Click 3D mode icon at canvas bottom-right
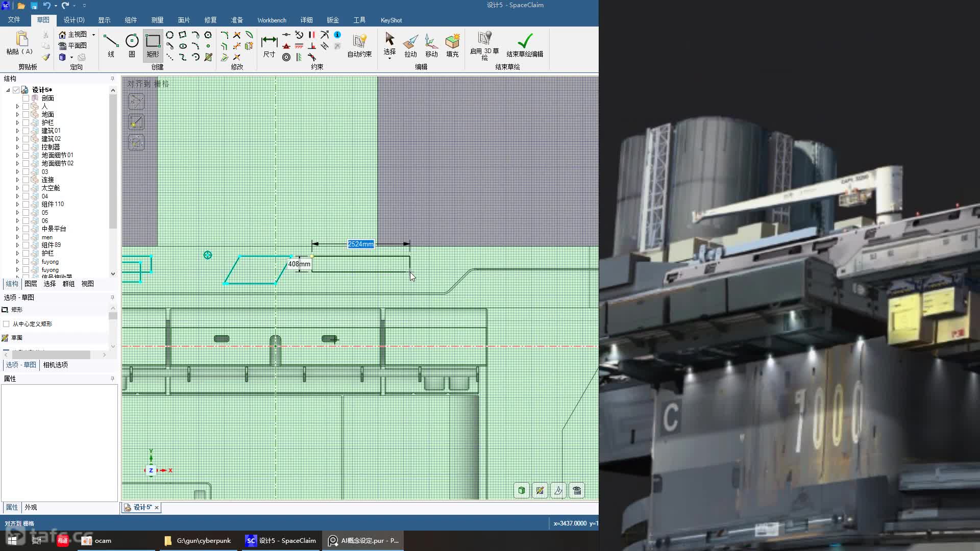980x551 pixels. (x=522, y=490)
